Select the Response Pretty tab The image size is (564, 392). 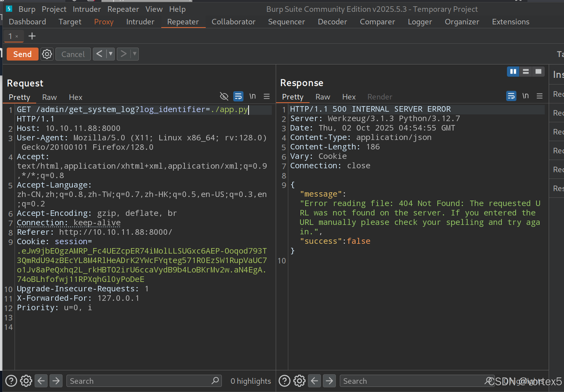coord(293,97)
